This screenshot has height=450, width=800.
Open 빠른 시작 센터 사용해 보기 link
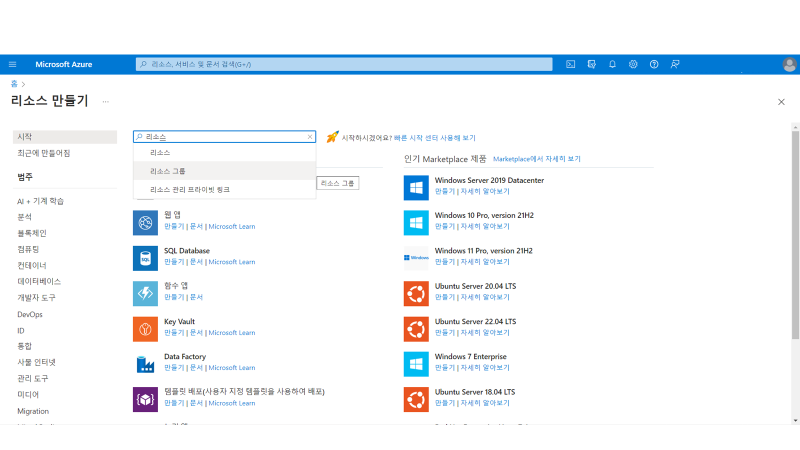click(x=435, y=138)
